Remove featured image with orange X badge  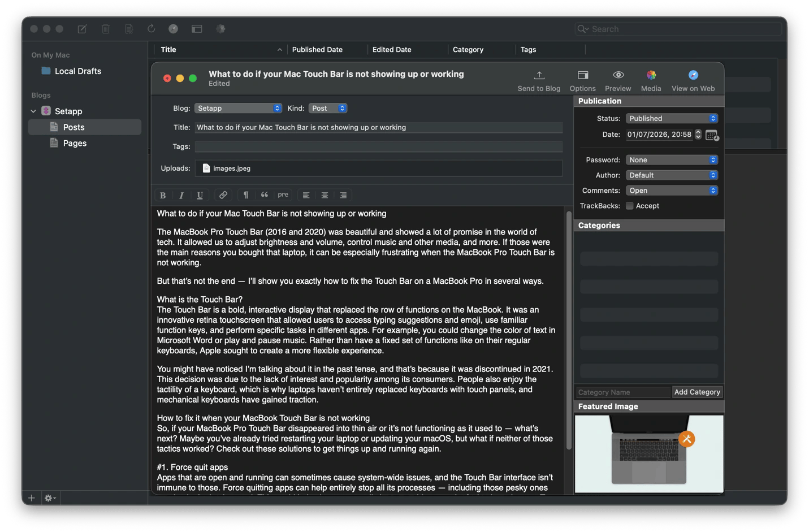coord(686,439)
